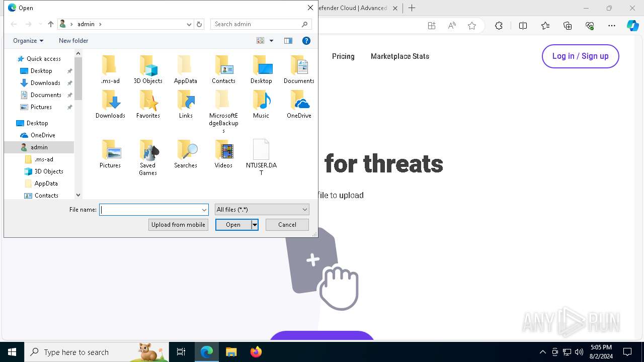644x362 pixels.
Task: Open Edge Extensions puzzle icon
Action: point(499,26)
